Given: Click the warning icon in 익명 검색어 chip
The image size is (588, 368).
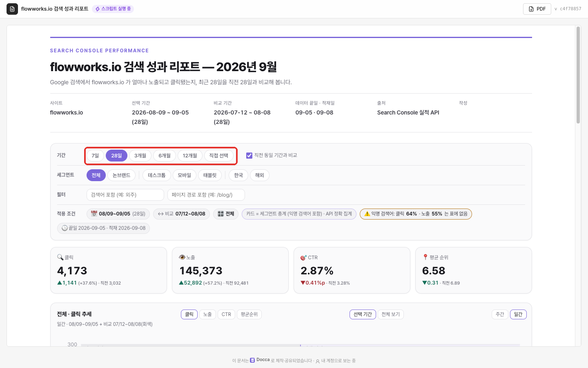Looking at the screenshot, I should (x=367, y=214).
